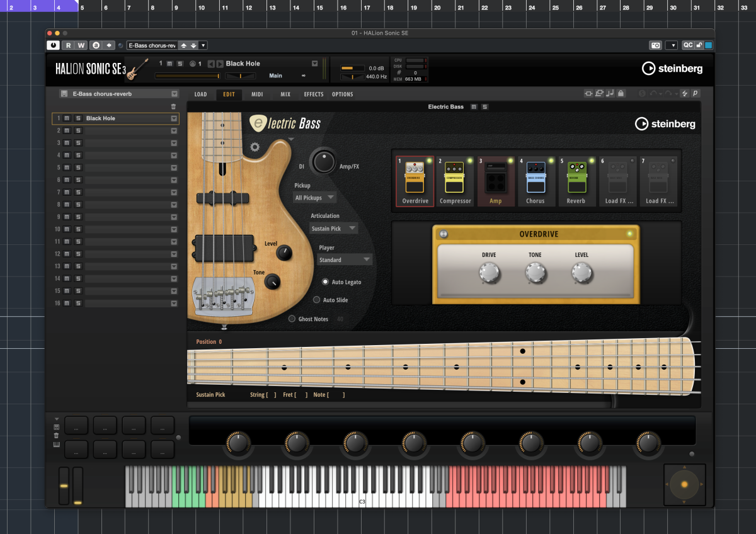Open the slot 1 Black Hole dropdown arrow
Screen dimensions: 756x534
point(173,118)
